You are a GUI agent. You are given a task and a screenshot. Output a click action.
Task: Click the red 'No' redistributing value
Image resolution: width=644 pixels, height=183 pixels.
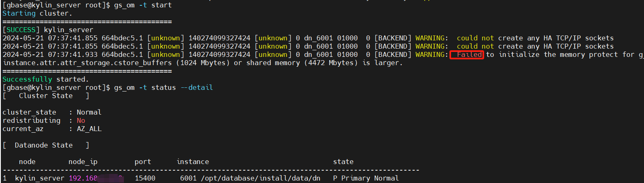pyautogui.click(x=81, y=120)
